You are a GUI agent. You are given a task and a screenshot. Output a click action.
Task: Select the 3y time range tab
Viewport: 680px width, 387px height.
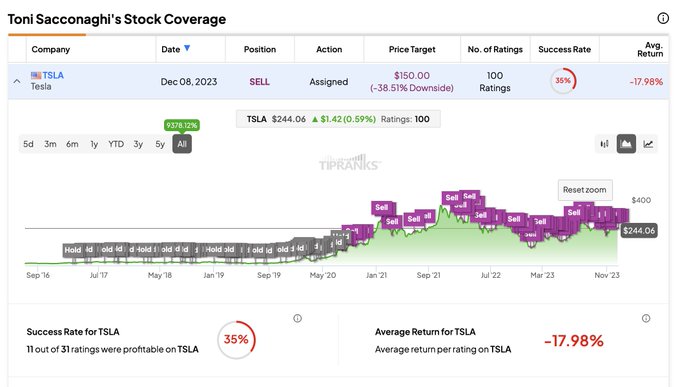click(138, 144)
